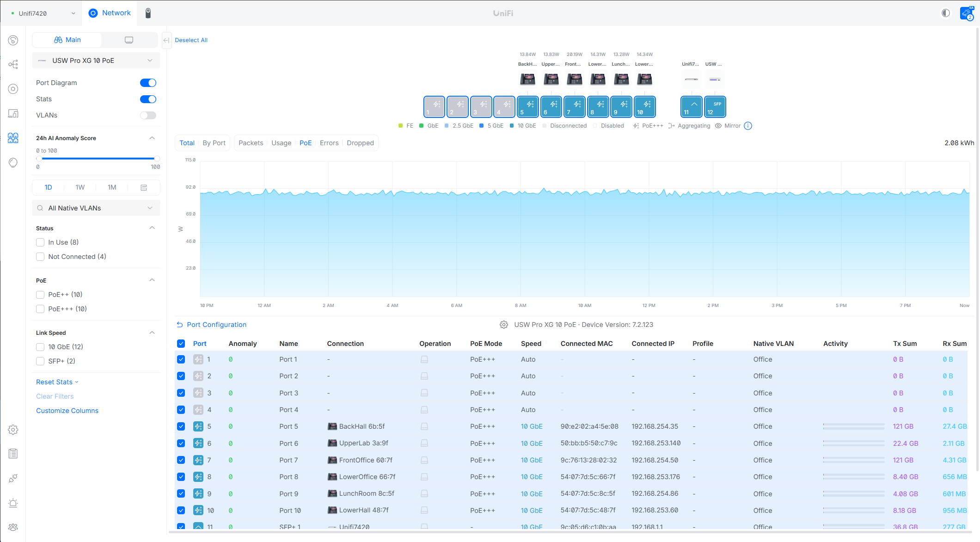Image resolution: width=980 pixels, height=542 pixels.
Task: Click the dark mode theme icon
Action: [946, 13]
